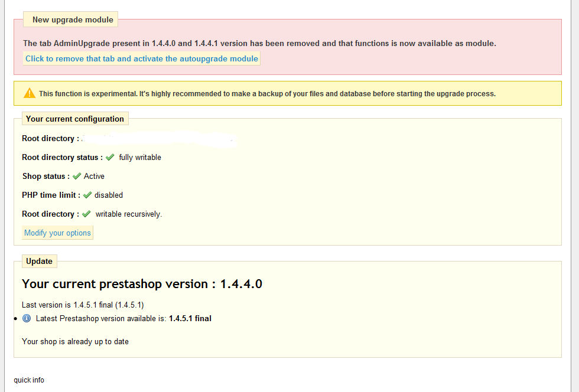Click blue info icon by latest version
Image resolution: width=579 pixels, height=392 pixels.
(x=27, y=318)
